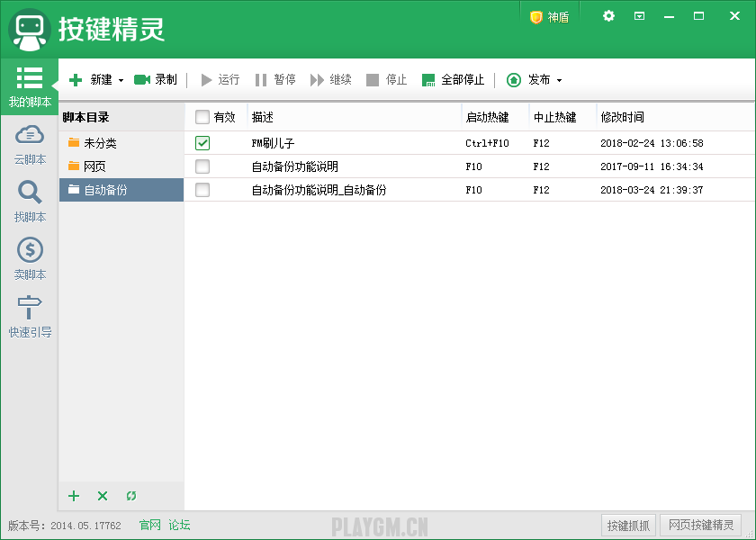Click the 按键抓抓 button

628,526
